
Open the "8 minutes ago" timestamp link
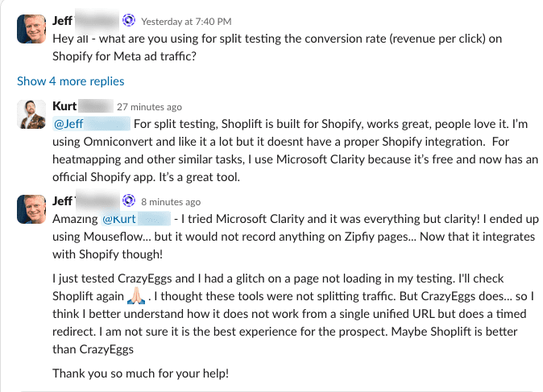(x=171, y=201)
